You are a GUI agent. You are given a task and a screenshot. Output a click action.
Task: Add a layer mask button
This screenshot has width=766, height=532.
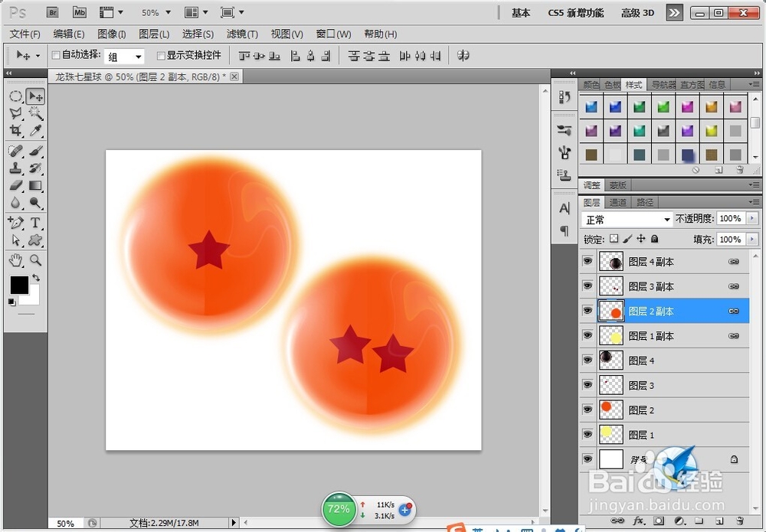click(659, 521)
